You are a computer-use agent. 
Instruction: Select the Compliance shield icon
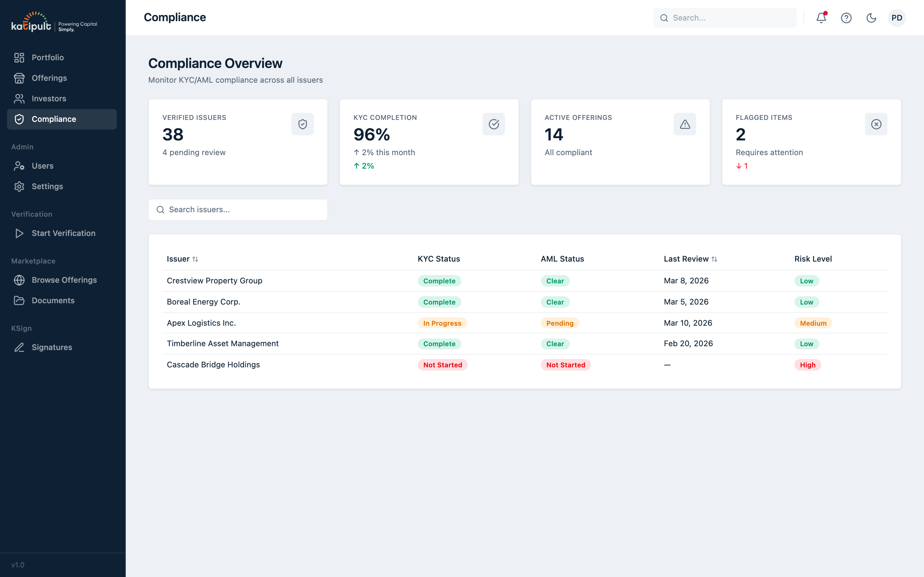[x=20, y=119]
